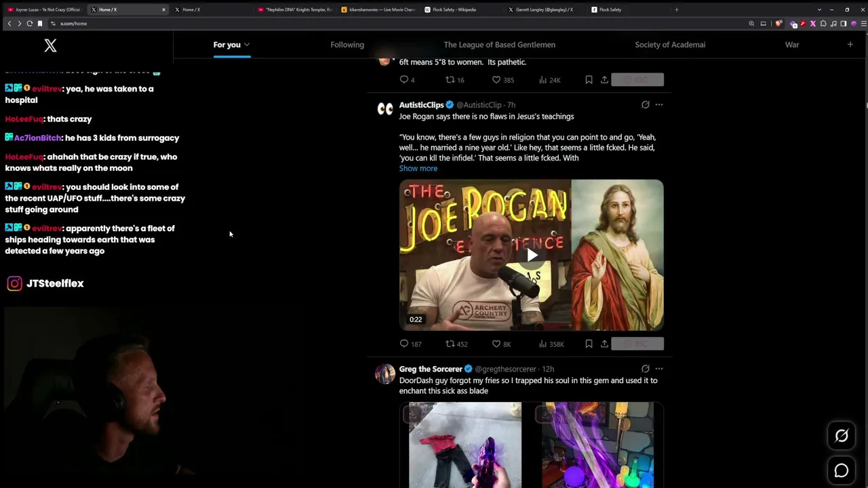
Task: Open The League of Based Gentlemen tab
Action: [x=500, y=45]
